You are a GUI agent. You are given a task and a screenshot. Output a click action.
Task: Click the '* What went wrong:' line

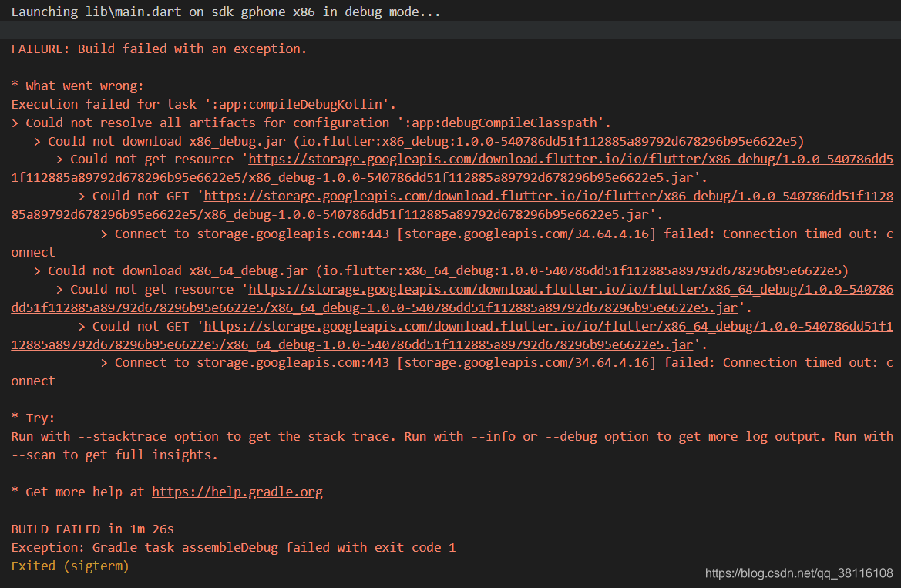(x=78, y=86)
